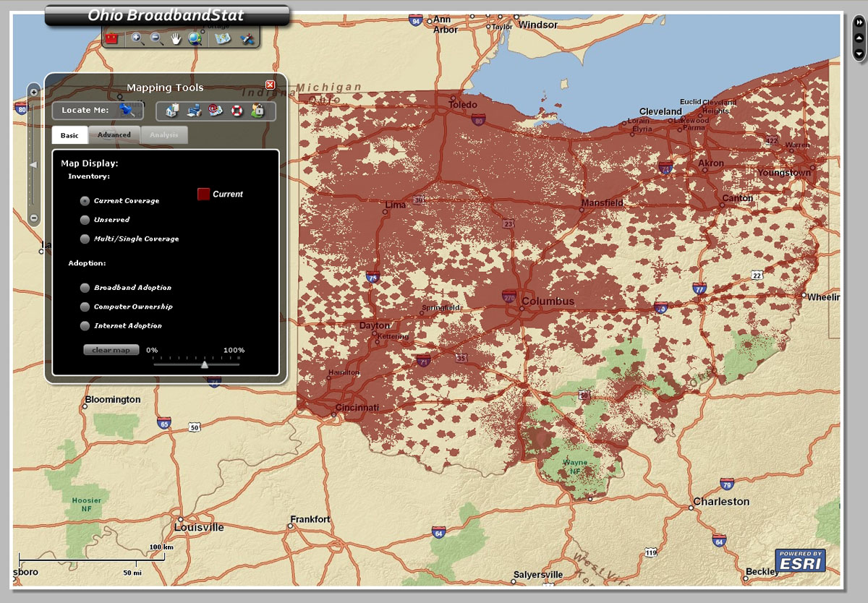Select the Unserved radio button

[x=85, y=220]
